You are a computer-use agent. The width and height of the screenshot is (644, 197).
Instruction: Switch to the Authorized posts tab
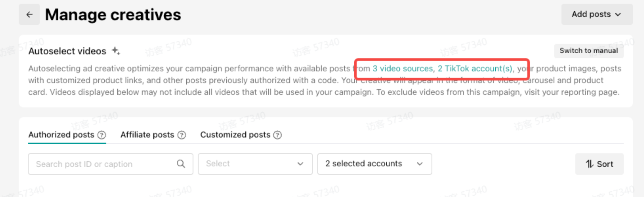(61, 135)
